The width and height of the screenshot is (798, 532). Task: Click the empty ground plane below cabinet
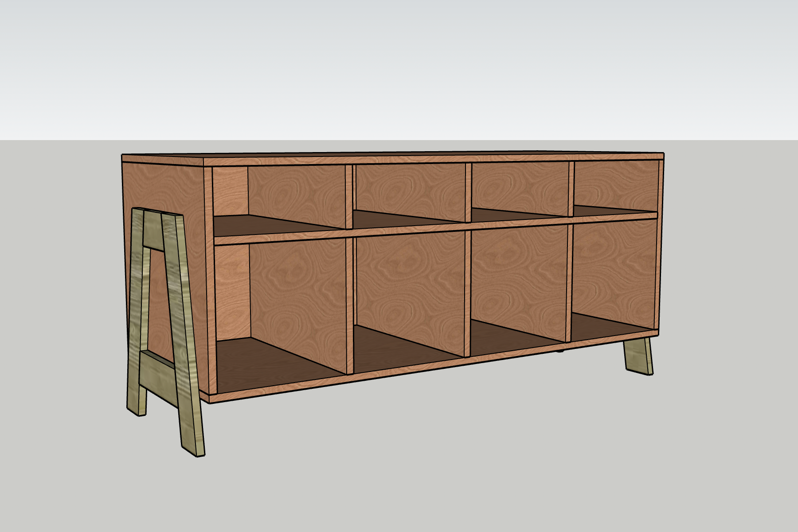click(x=443, y=465)
